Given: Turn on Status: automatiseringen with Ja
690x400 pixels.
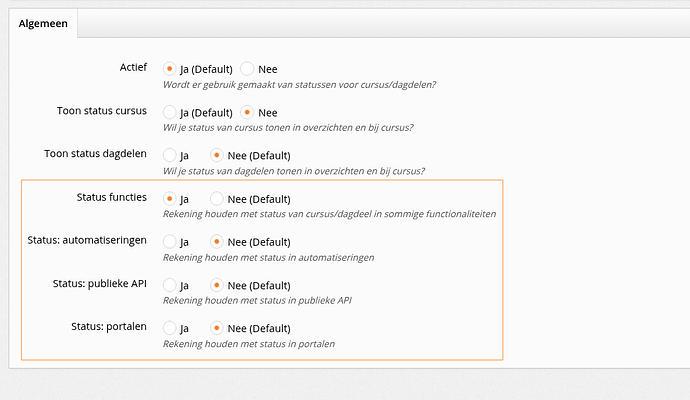Looking at the screenshot, I should click(x=170, y=242).
